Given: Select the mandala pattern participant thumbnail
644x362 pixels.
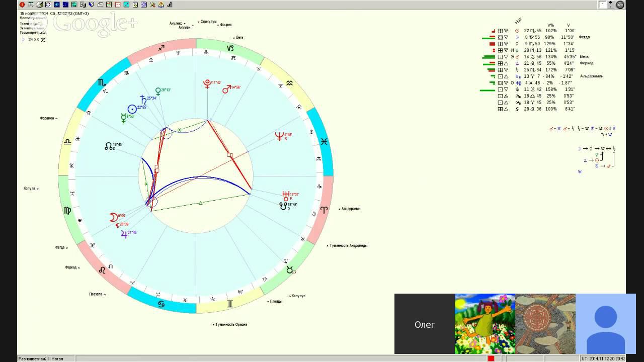Looking at the screenshot, I should click(x=545, y=324).
